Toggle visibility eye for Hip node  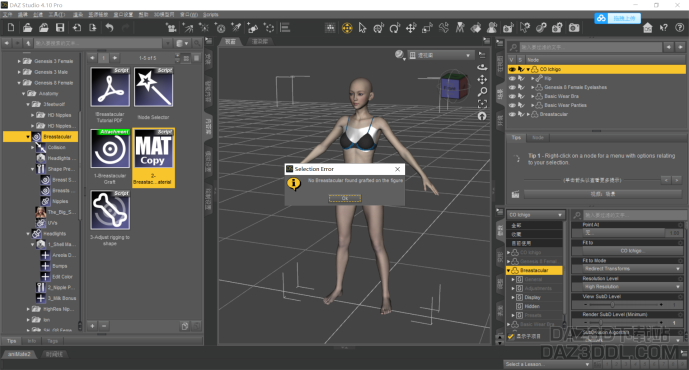(x=512, y=78)
